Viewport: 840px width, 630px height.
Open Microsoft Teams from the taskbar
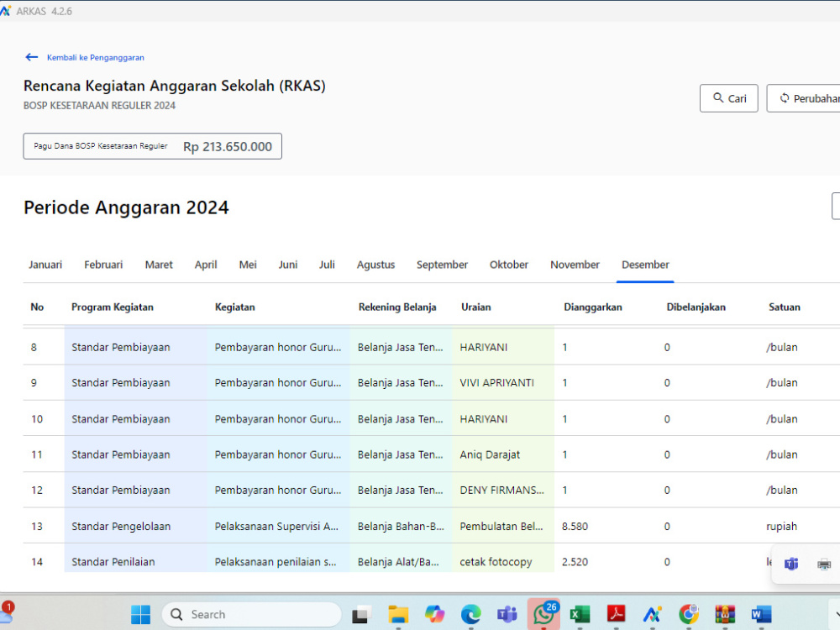[507, 615]
